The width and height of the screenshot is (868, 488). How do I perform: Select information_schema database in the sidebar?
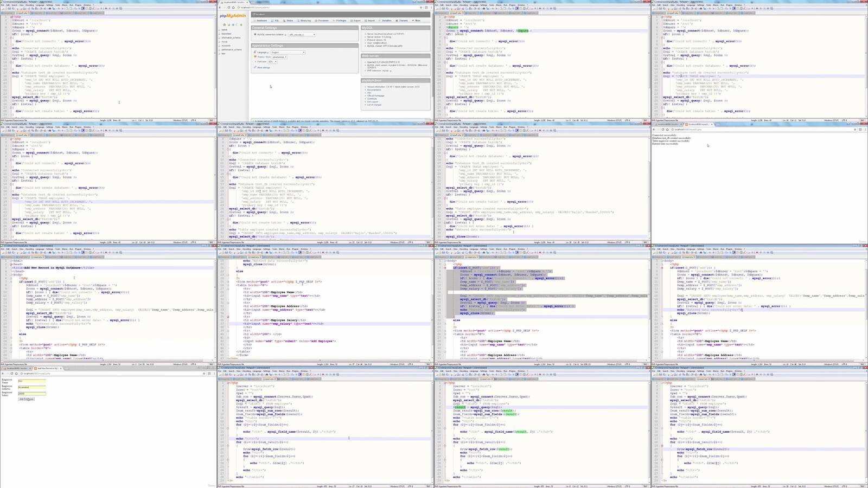click(231, 38)
